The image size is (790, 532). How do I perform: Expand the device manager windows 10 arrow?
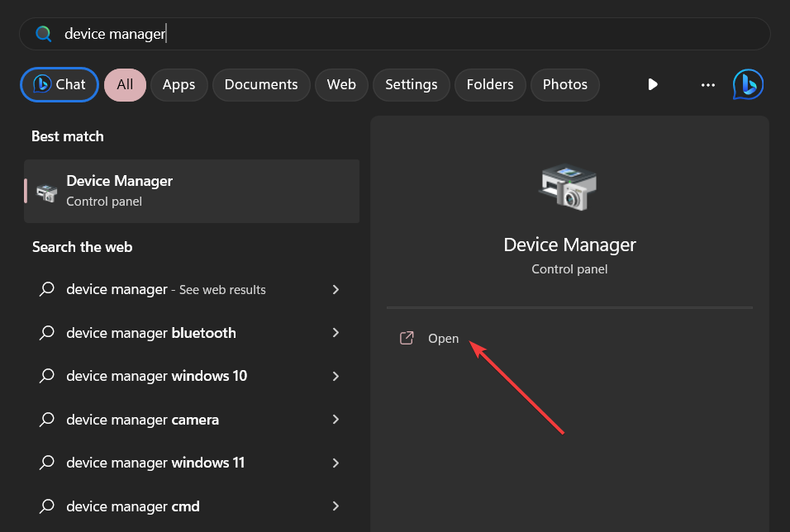click(336, 376)
